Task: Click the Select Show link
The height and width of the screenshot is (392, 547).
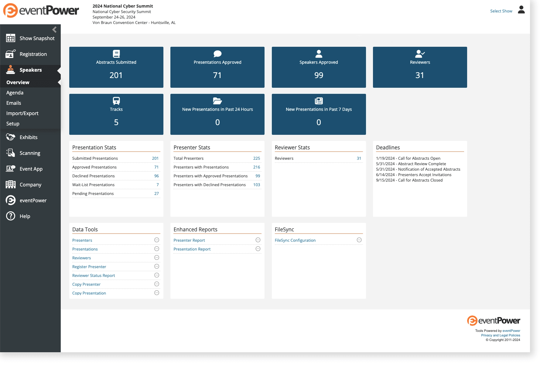Action: point(501,11)
